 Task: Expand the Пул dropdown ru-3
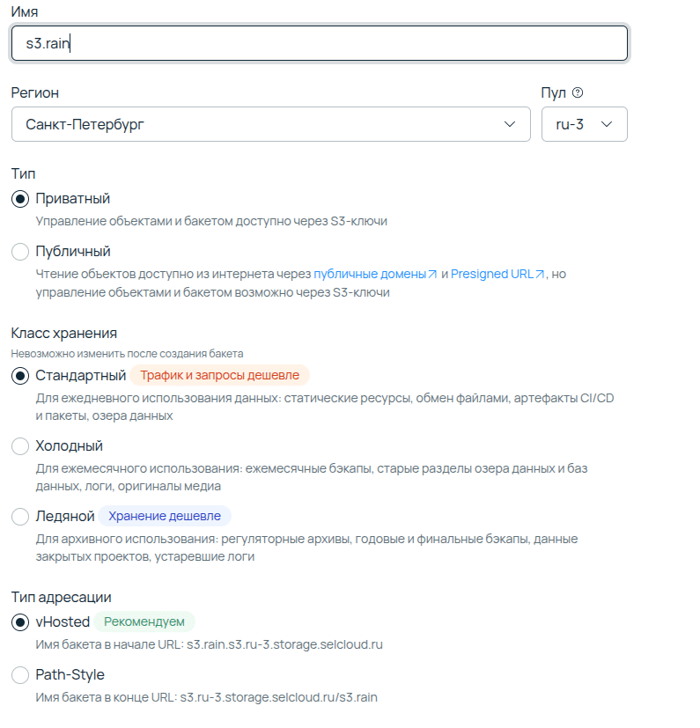point(584,124)
